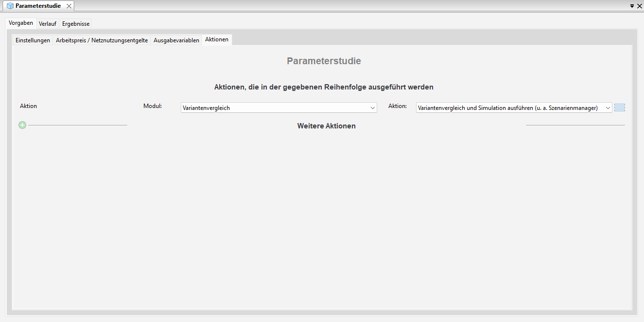Open the panel options triangle at top right
Viewport: 644px width, 322px height.
tap(632, 6)
